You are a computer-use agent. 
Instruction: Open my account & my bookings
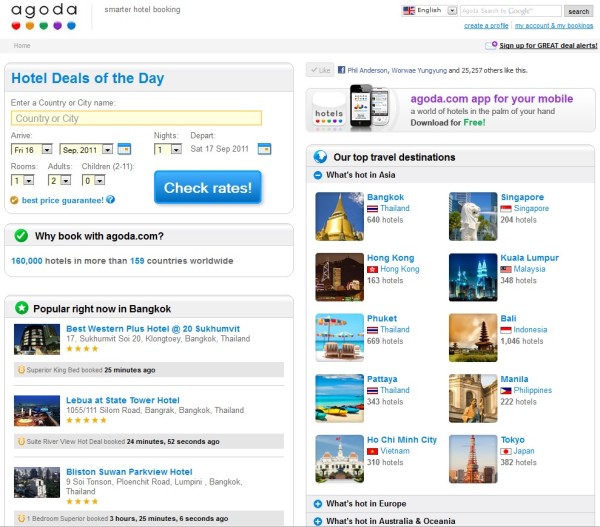coord(553,25)
